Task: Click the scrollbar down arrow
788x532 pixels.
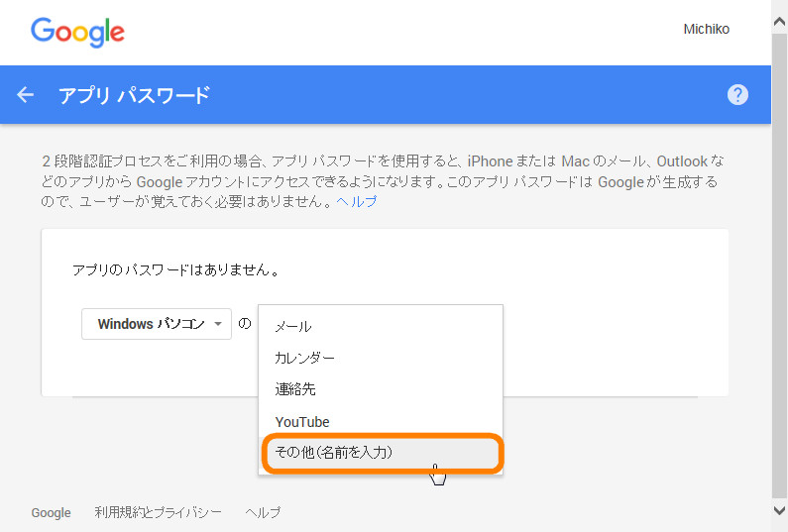Action: click(x=779, y=511)
